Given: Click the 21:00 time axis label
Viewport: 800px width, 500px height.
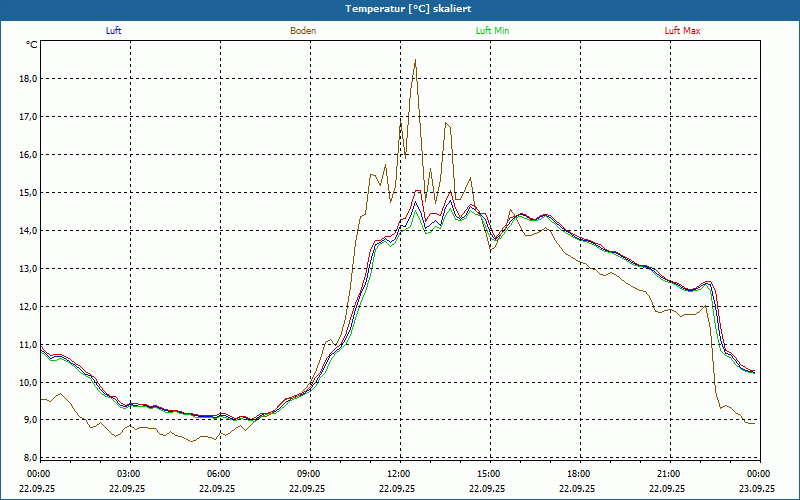Looking at the screenshot, I should [668, 474].
